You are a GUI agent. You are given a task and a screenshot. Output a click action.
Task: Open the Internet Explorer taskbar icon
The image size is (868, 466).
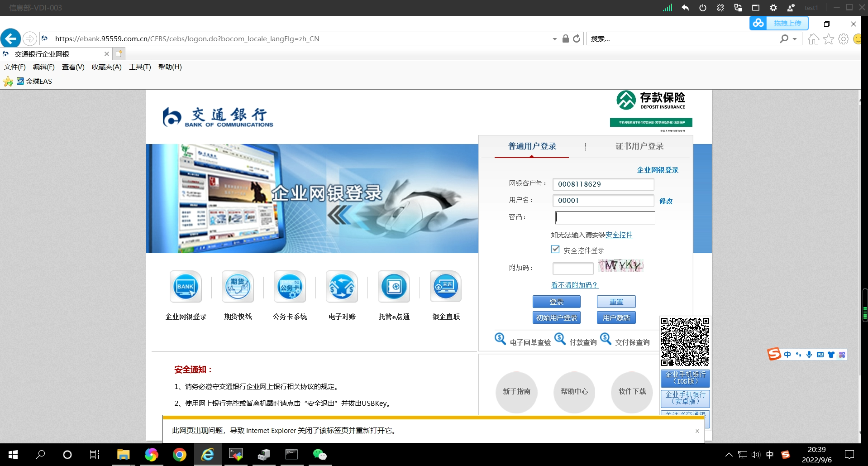[208, 455]
